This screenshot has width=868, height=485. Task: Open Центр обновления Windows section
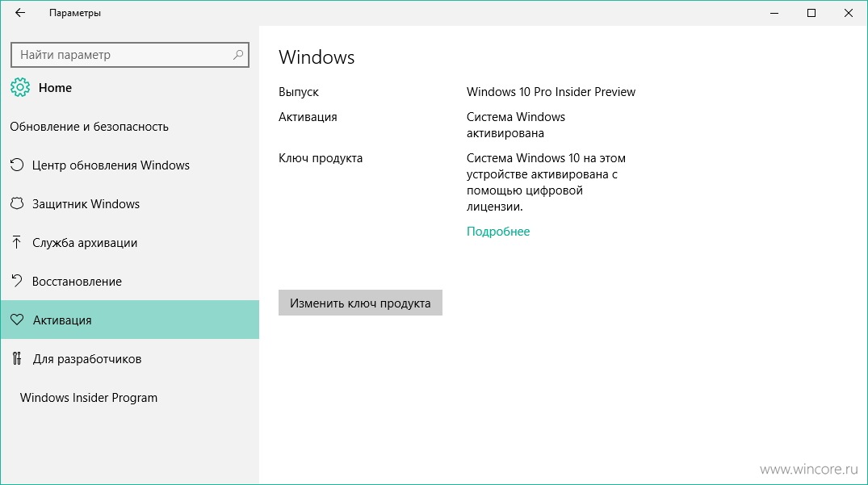point(130,165)
